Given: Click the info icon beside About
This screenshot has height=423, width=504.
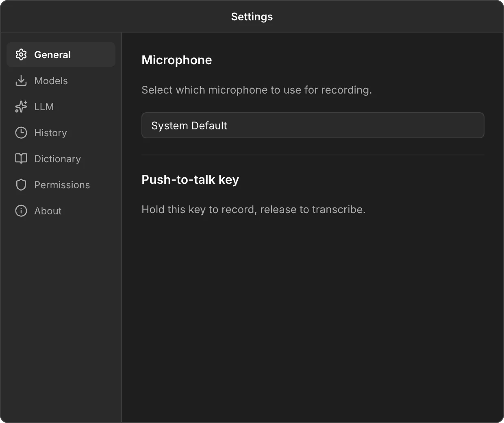Looking at the screenshot, I should pyautogui.click(x=21, y=211).
